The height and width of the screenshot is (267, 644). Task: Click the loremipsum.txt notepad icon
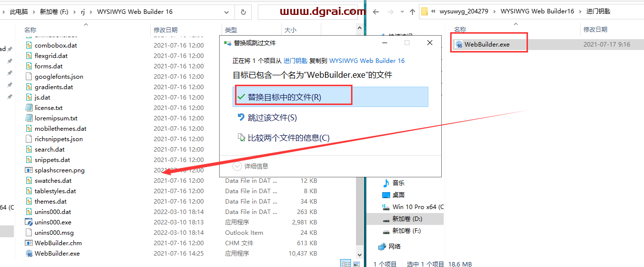point(29,118)
